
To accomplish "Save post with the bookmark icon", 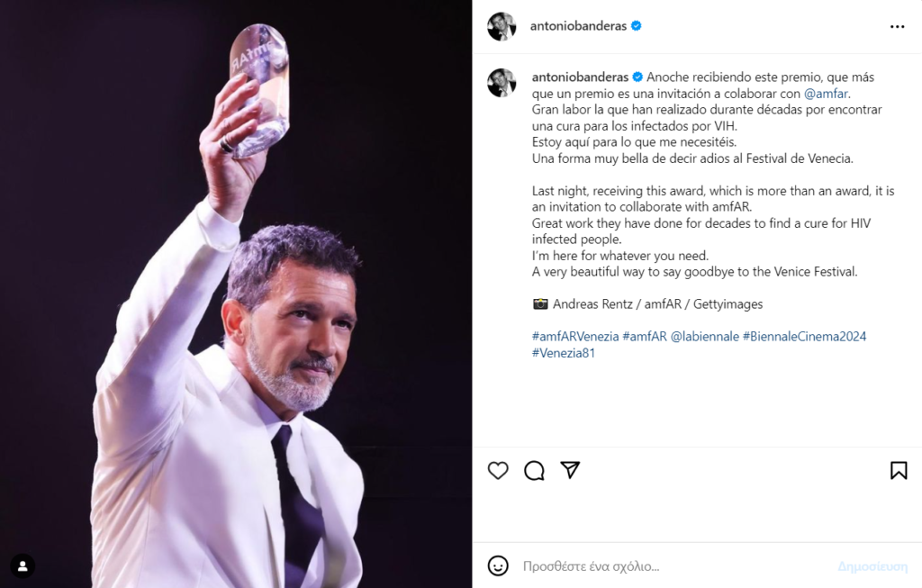I will pyautogui.click(x=898, y=470).
